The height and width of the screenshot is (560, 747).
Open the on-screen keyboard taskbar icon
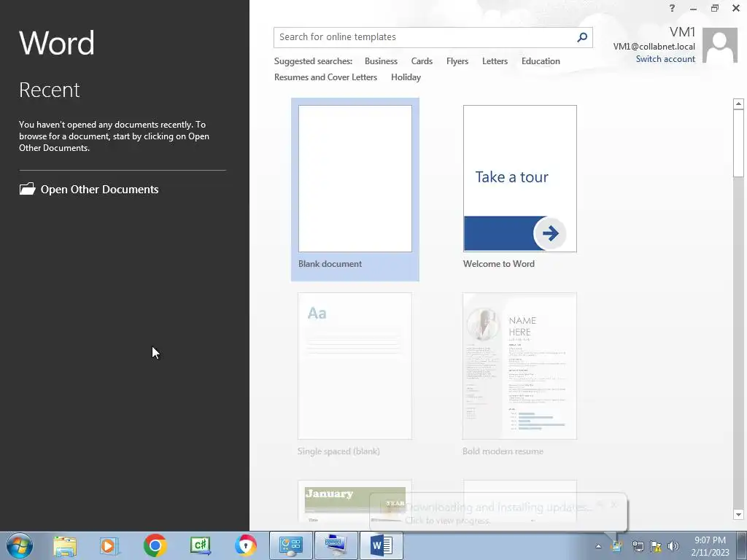pos(336,545)
